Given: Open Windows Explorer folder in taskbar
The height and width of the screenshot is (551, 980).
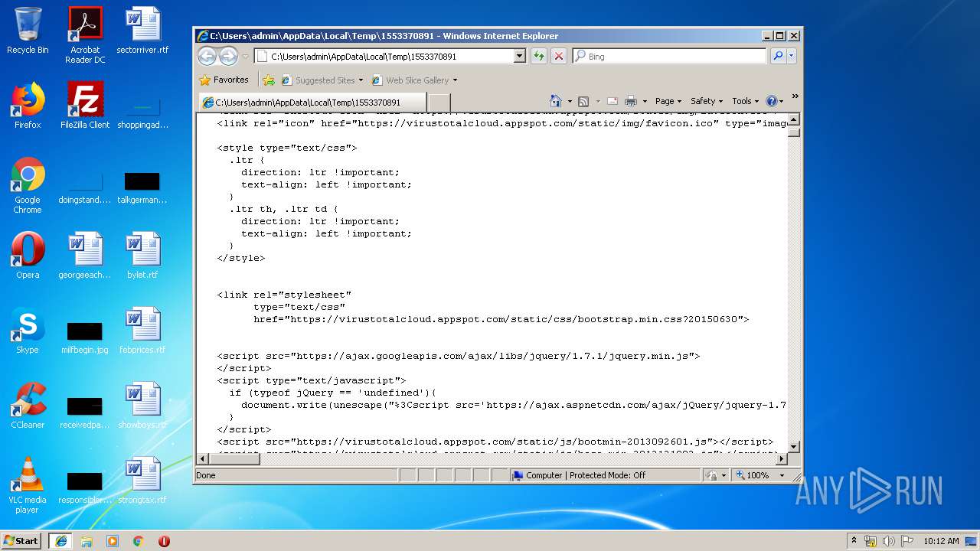Looking at the screenshot, I should click(x=87, y=540).
